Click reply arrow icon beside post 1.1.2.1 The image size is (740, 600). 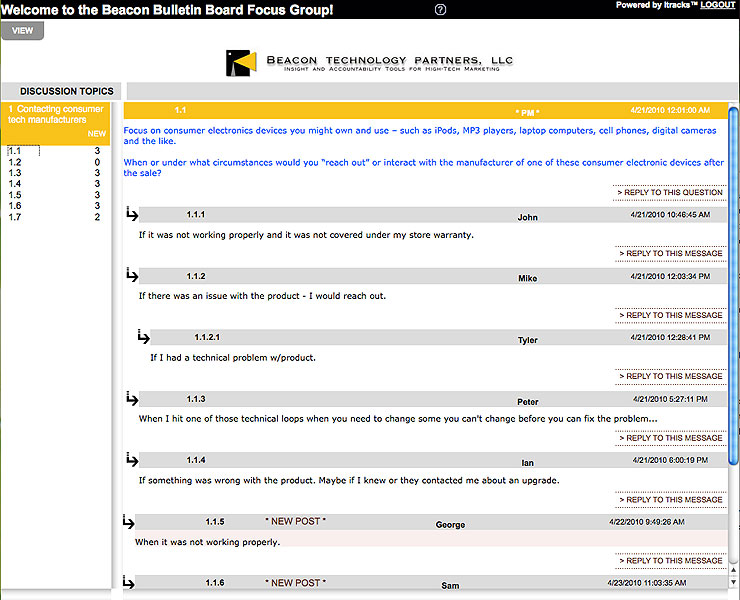tap(143, 337)
